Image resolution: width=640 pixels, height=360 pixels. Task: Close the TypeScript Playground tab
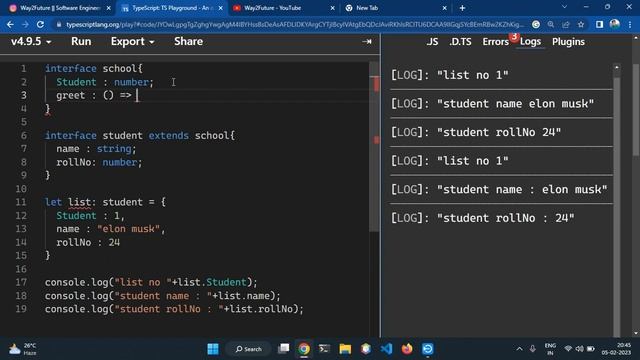coord(221,8)
